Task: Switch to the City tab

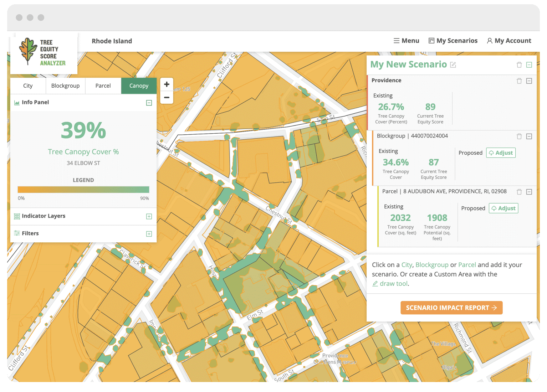Action: [28, 86]
